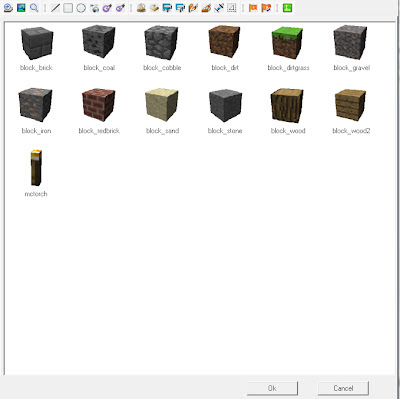The image size is (400, 399).
Task: Click the dashed selection square icon
Action: click(232, 8)
